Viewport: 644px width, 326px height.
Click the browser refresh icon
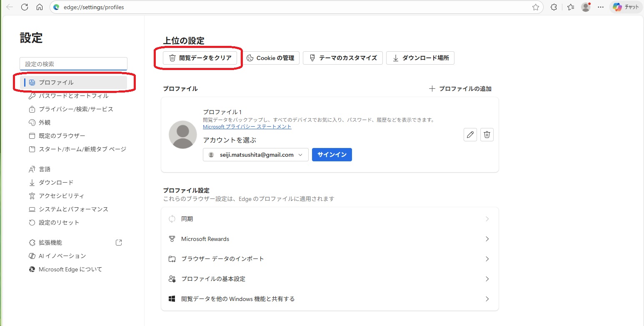25,7
